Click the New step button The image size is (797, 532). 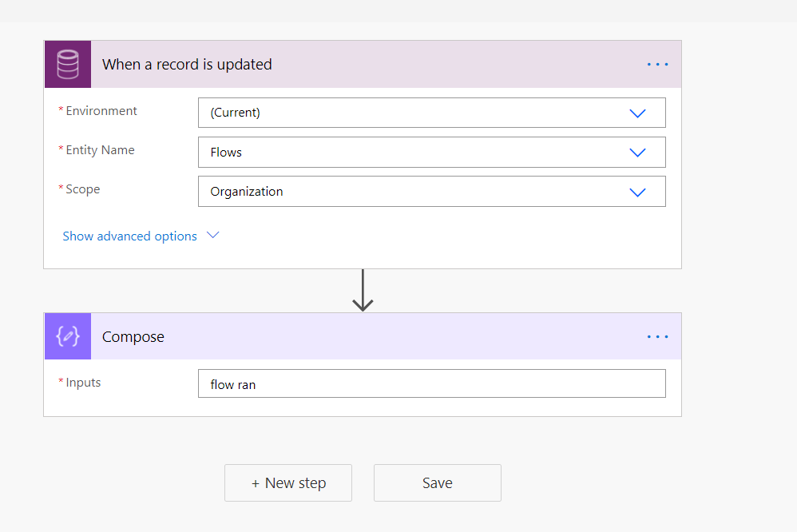(287, 482)
